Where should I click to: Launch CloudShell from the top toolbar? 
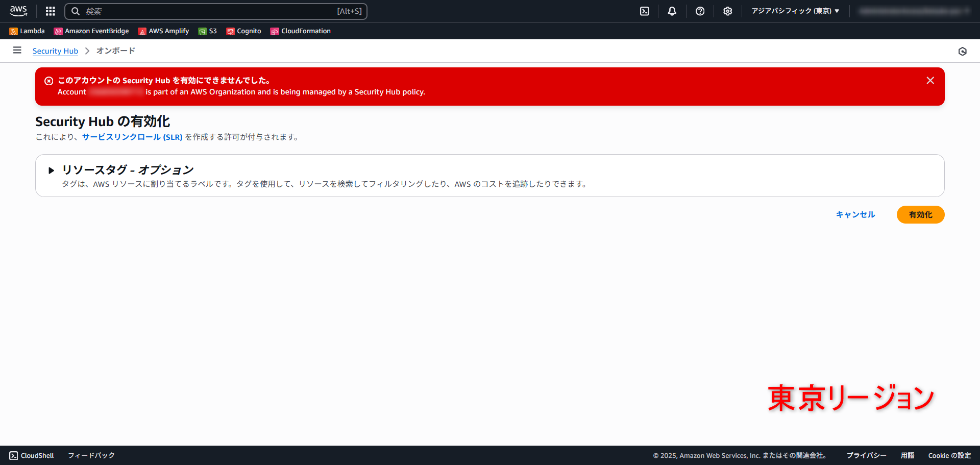pos(644,11)
